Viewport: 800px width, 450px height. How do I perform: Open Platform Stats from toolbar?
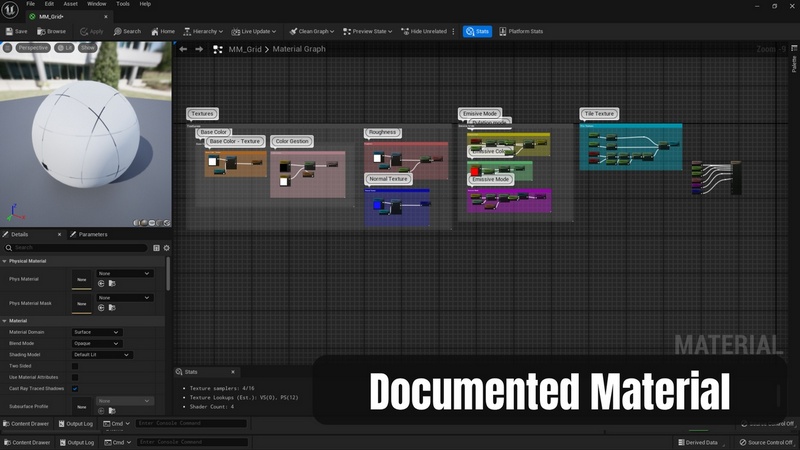click(521, 31)
